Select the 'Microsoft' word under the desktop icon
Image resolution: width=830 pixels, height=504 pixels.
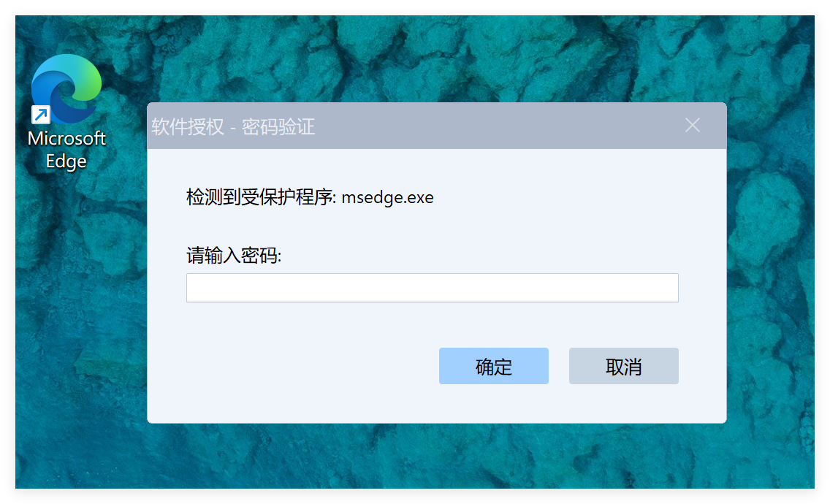click(66, 138)
